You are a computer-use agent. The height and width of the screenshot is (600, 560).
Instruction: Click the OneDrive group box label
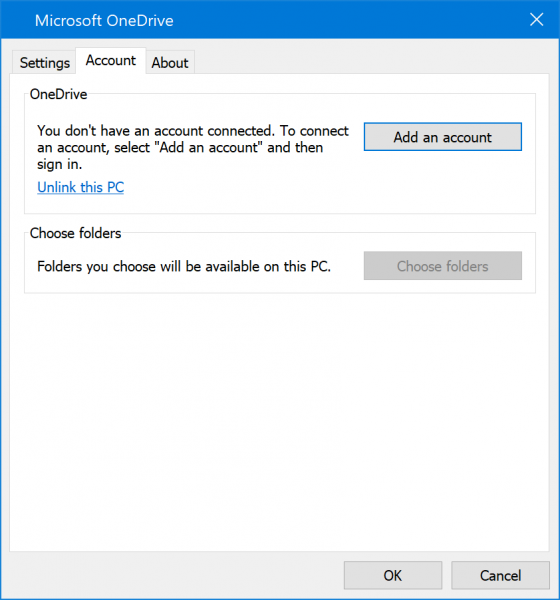[x=59, y=94]
